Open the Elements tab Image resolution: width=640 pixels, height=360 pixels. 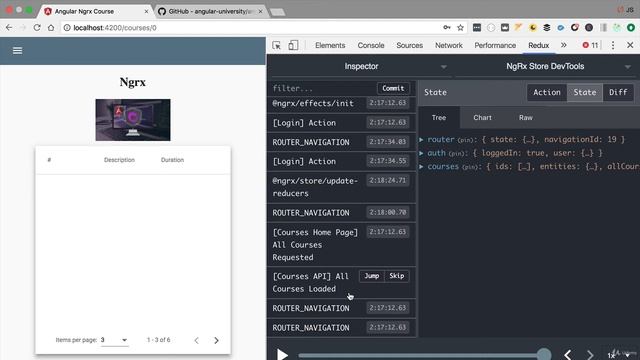[330, 45]
